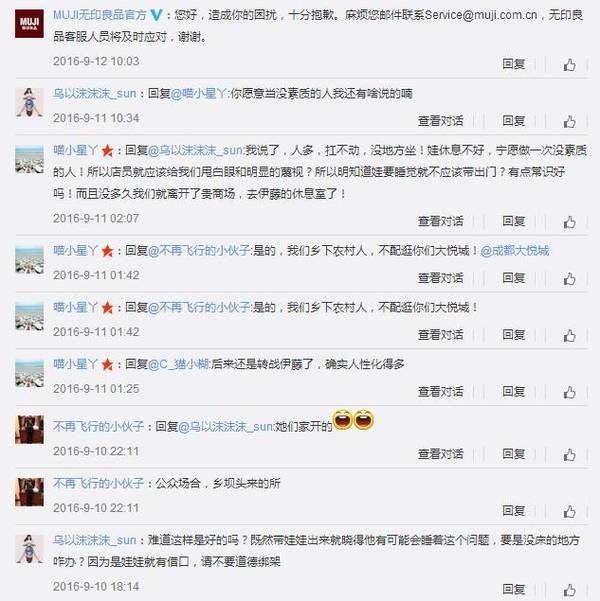
Task: Like the 2016-9-10 18:14 comment
Action: (569, 590)
